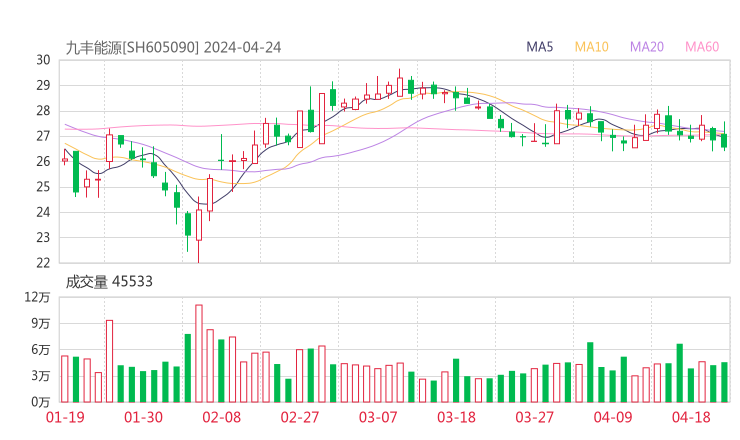Click the 03-07 date axis label
The height and width of the screenshot is (440, 740).
(378, 417)
